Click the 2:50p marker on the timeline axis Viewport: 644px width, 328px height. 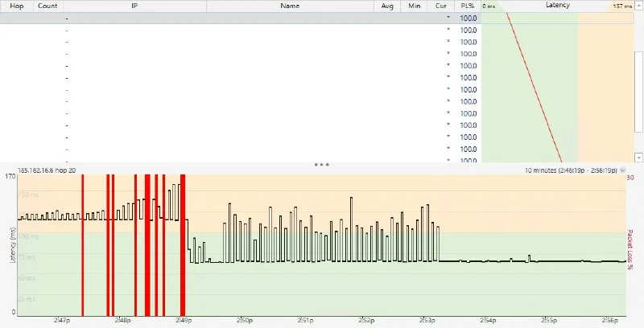tap(244, 320)
